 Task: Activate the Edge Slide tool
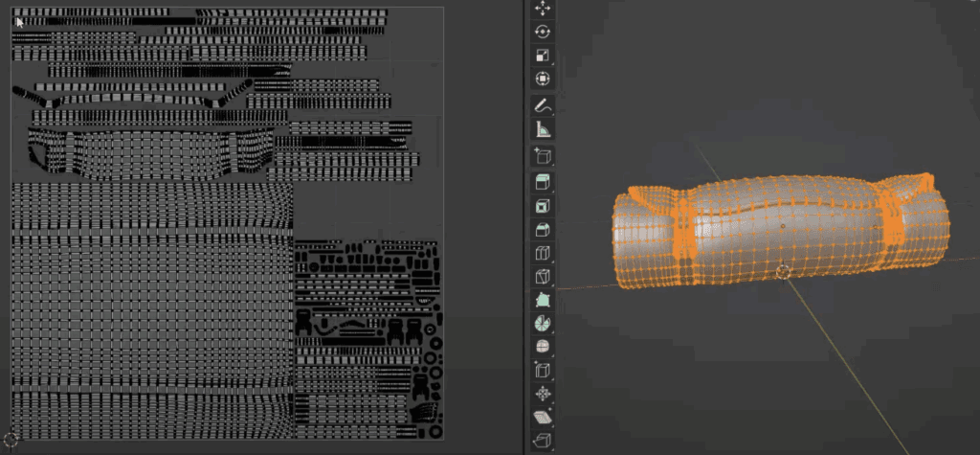pyautogui.click(x=542, y=370)
